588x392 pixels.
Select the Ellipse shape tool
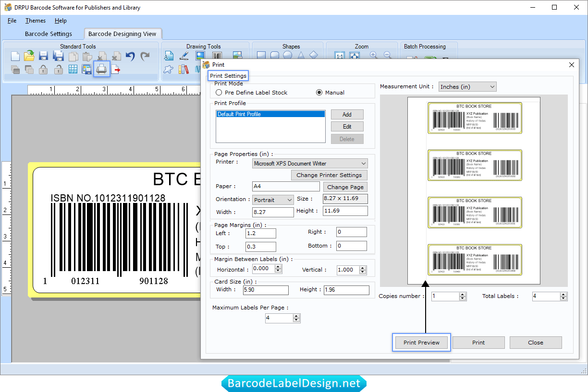(x=287, y=56)
